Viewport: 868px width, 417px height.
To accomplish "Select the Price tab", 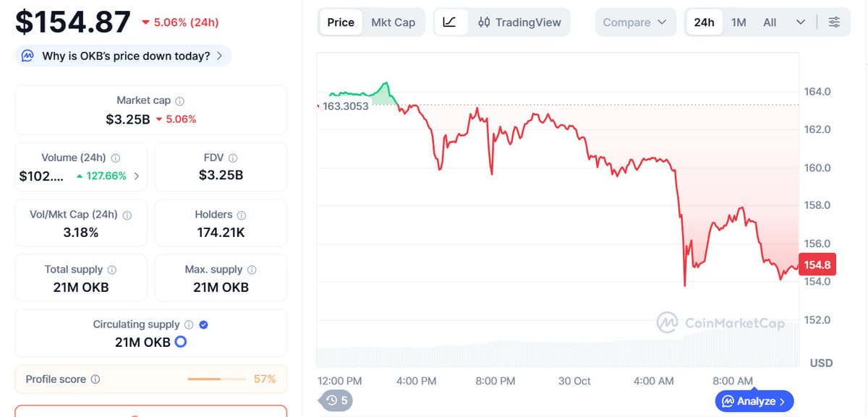I will 341,22.
